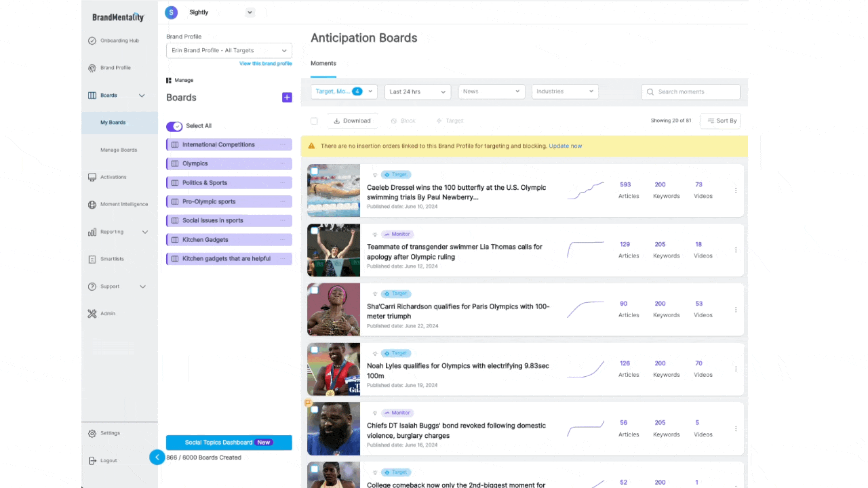The width and height of the screenshot is (868, 488).
Task: Tick the checkbox beside the Download button
Action: click(314, 121)
